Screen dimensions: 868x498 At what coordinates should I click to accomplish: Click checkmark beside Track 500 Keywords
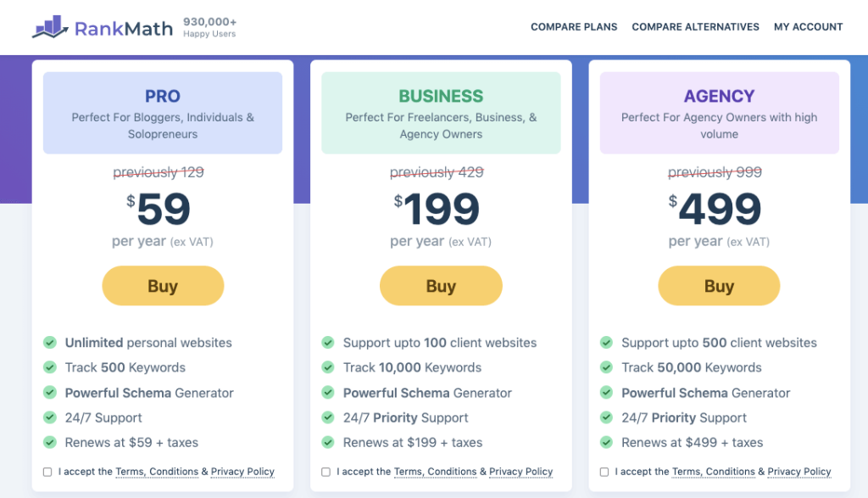click(x=50, y=367)
